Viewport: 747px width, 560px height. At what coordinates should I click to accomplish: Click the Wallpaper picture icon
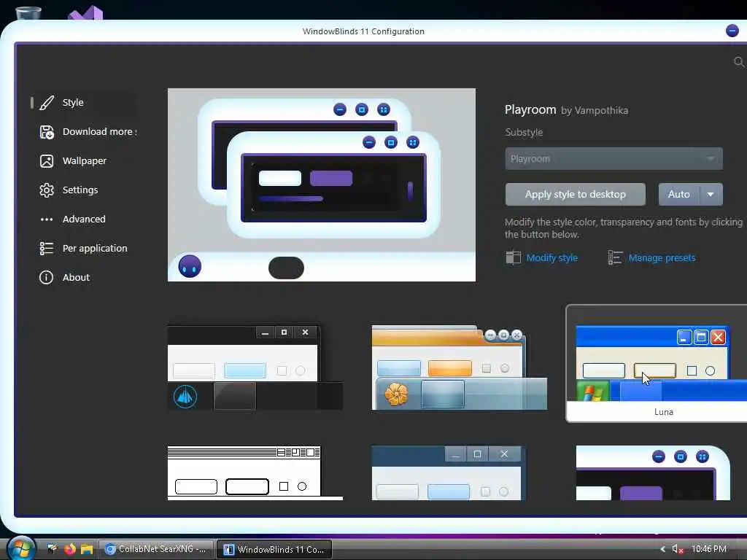click(46, 161)
